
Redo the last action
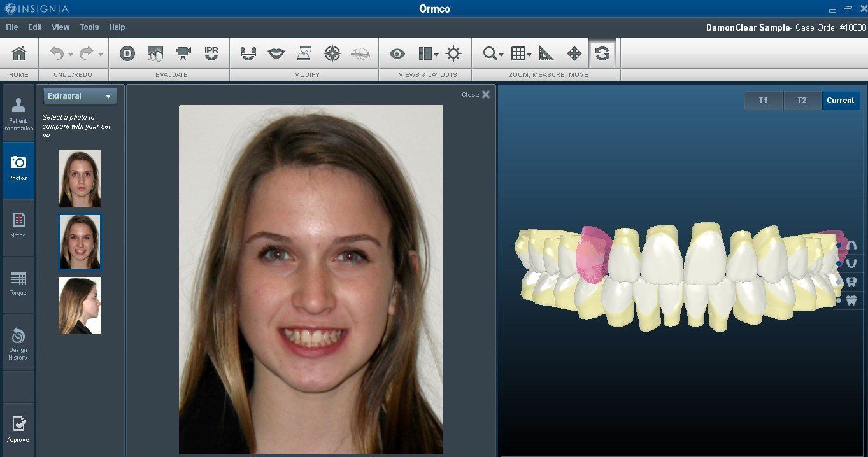coord(86,53)
